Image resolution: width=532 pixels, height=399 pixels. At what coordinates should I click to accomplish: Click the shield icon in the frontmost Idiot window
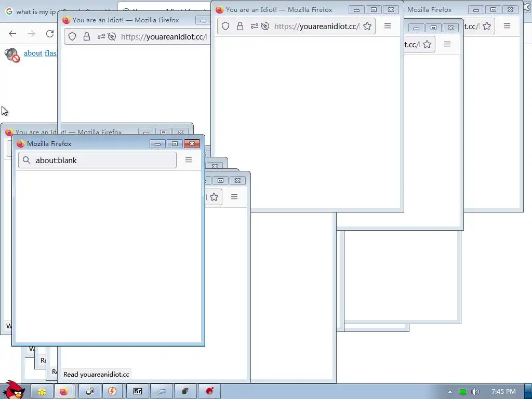pos(225,26)
